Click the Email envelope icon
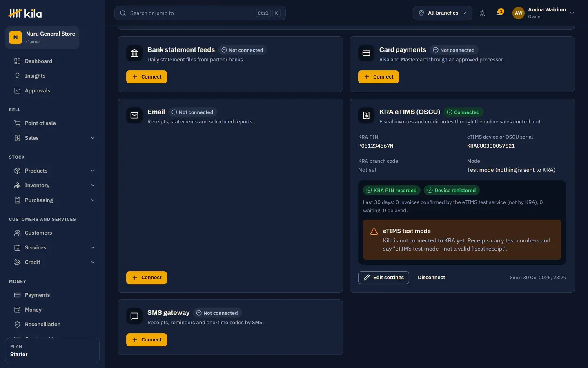Screen dimensions: 588x368 [134, 115]
